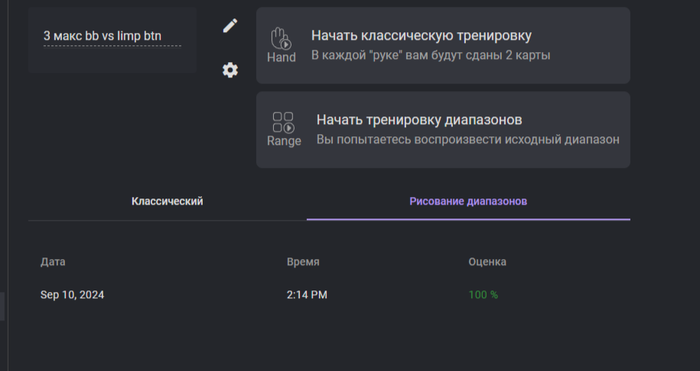Click the Range training grid icon

pyautogui.click(x=283, y=122)
